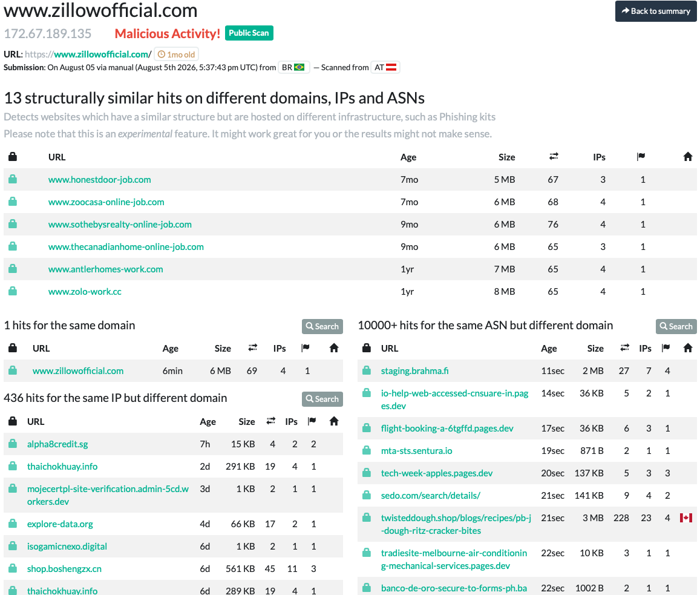Open www.zoocasa-online-job.com link
This screenshot has height=595, width=700.
106,202
